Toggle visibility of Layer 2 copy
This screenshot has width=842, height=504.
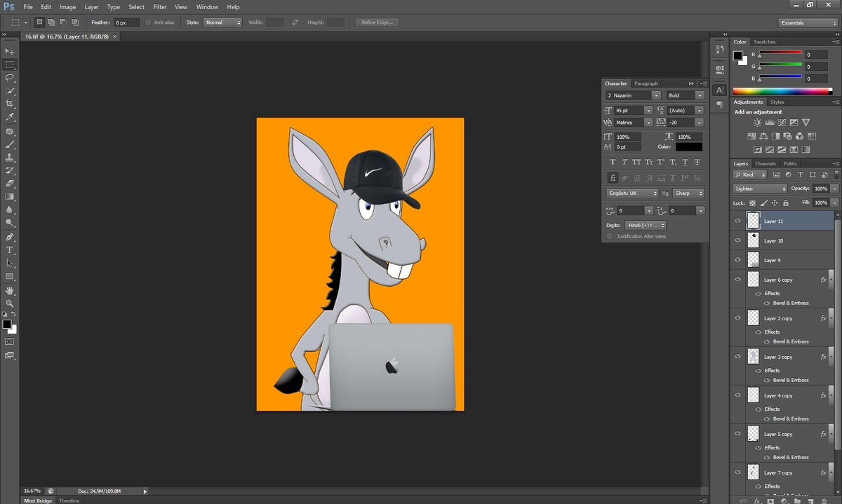tap(737, 318)
